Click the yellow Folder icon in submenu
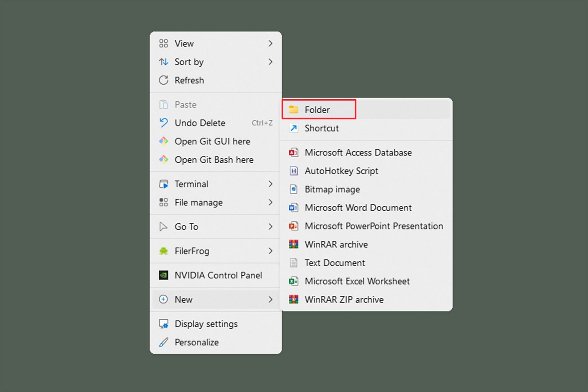Viewport: 588px width, 392px height. pos(293,110)
